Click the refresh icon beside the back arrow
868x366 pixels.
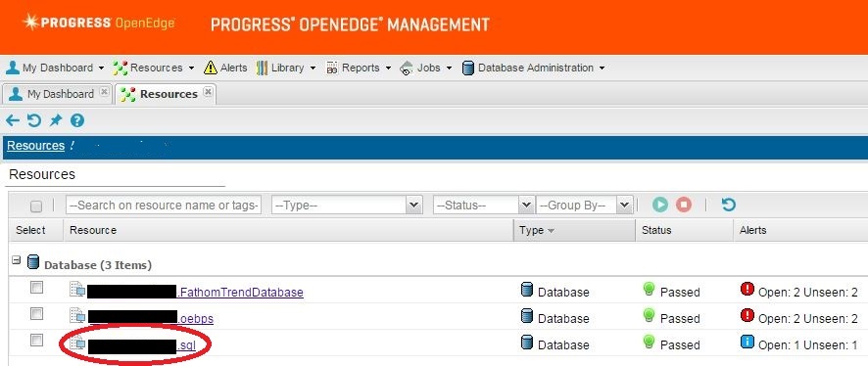(x=34, y=120)
